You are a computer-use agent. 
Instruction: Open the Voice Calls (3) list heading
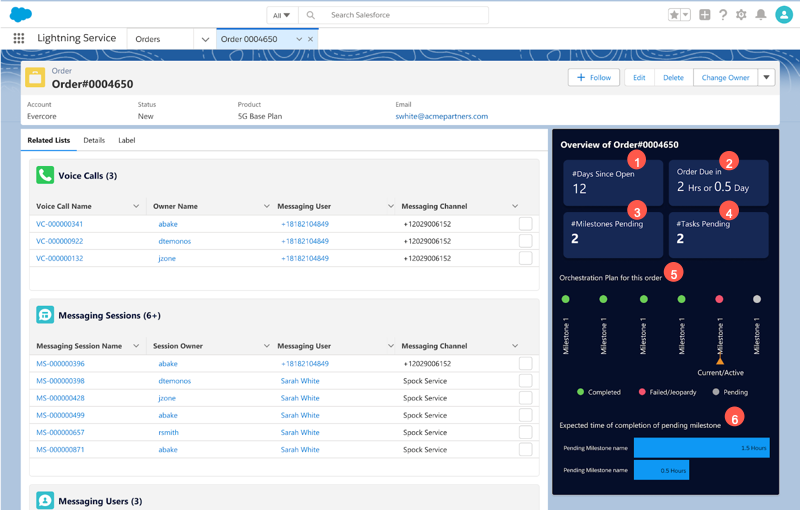coord(88,175)
